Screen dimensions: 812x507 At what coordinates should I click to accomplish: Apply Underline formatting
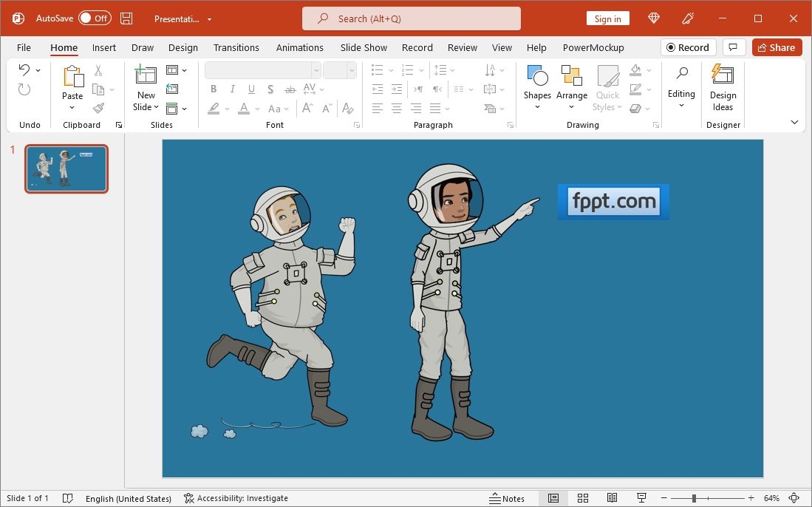[x=251, y=89]
